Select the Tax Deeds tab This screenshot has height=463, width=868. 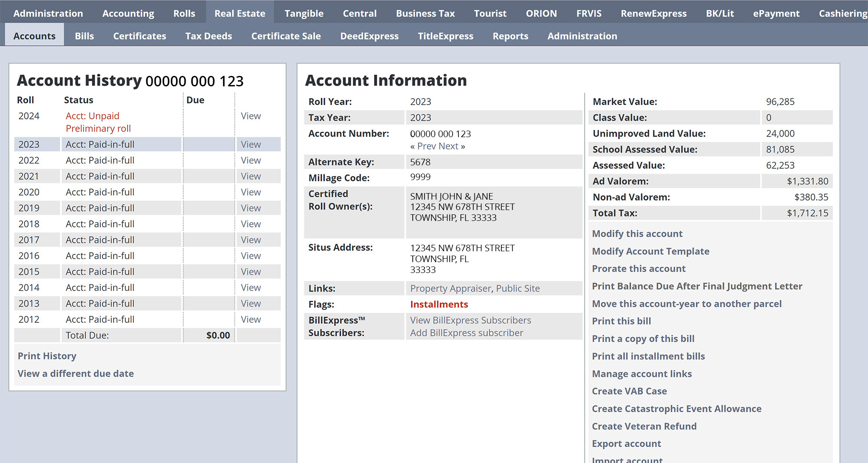click(208, 36)
